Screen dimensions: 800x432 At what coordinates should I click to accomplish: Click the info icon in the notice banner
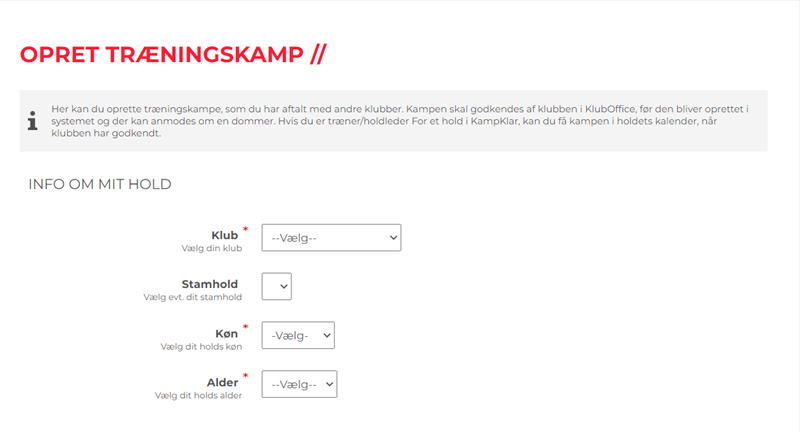click(x=33, y=121)
